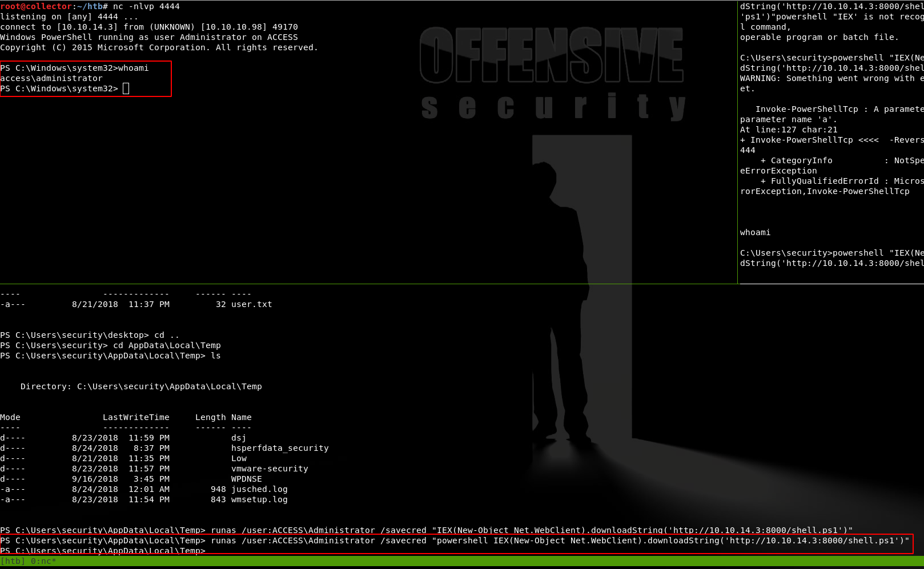Click the 'cd AppData\Local\Temp' command line

click(110, 345)
